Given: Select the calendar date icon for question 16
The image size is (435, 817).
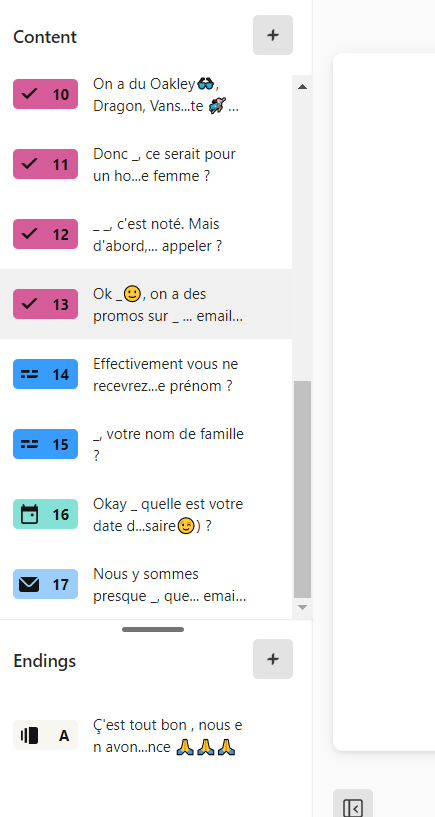Looking at the screenshot, I should click(29, 514).
